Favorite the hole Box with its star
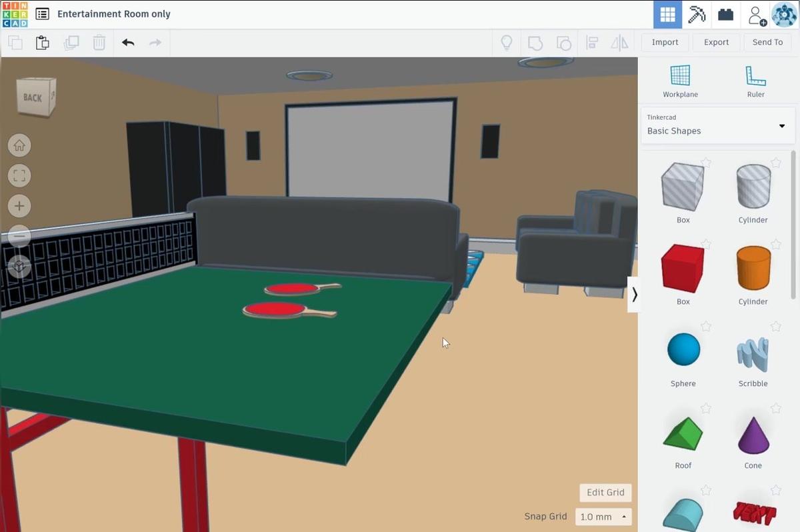Image resolution: width=800 pixels, height=532 pixels. pyautogui.click(x=706, y=163)
